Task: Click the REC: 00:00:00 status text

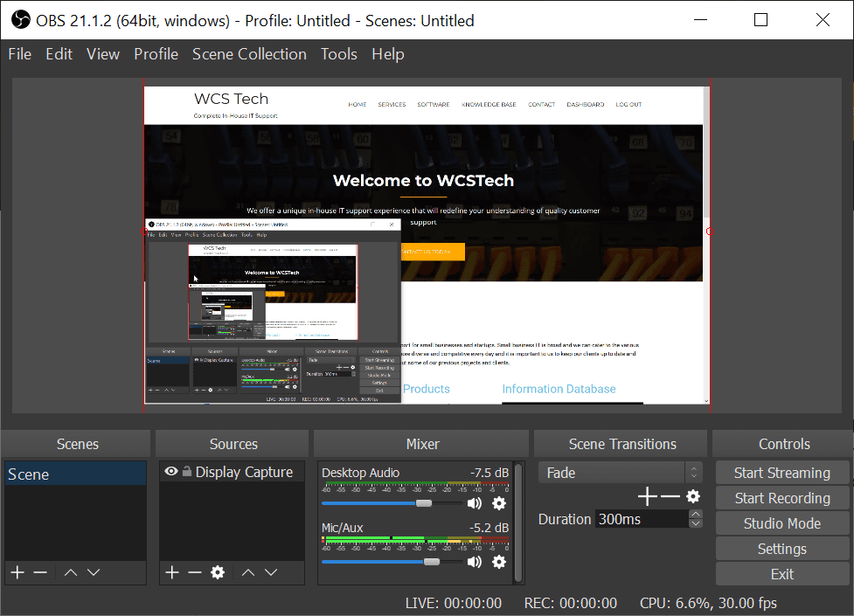Action: click(x=571, y=603)
